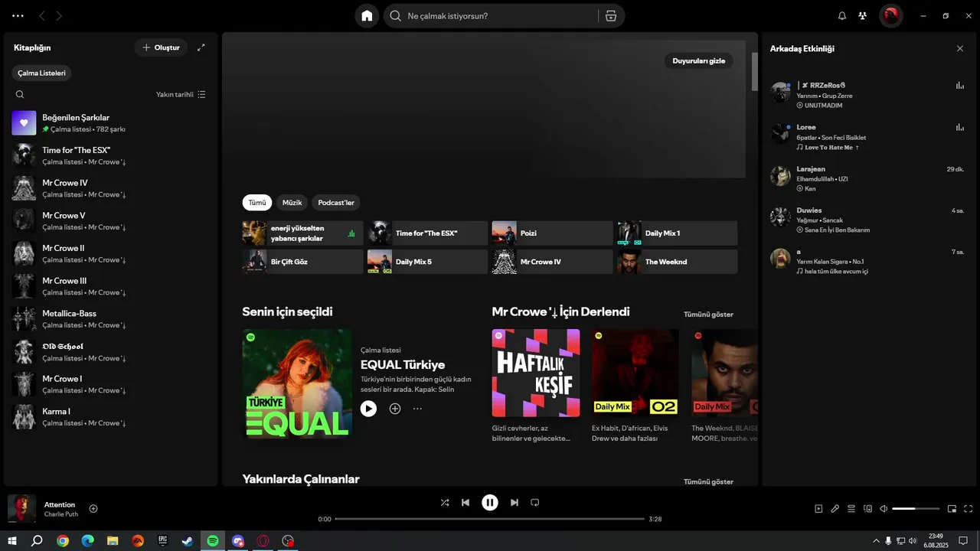Open Metallica-Bass playlist in library

(x=110, y=319)
